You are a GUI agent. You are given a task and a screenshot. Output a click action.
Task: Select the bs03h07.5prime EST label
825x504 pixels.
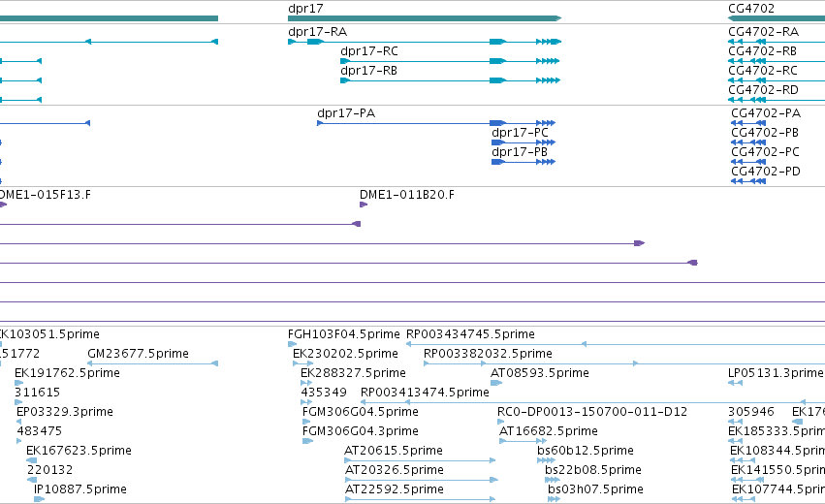click(x=595, y=489)
